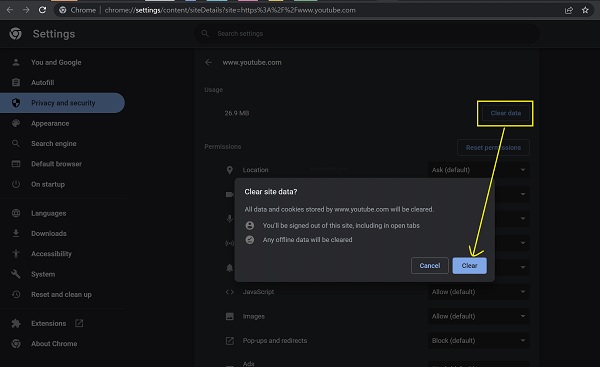Click the search magnifier icon in settings
The image size is (600, 367).
point(205,34)
